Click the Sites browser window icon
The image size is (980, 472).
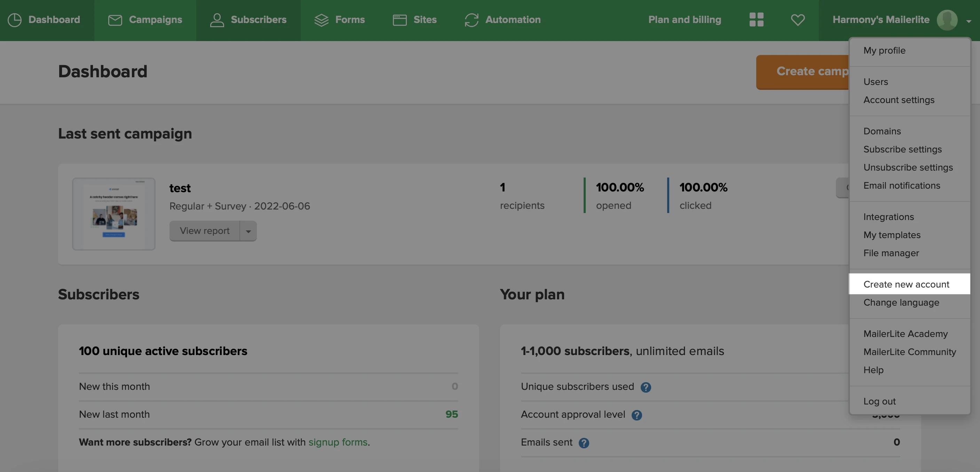point(400,20)
